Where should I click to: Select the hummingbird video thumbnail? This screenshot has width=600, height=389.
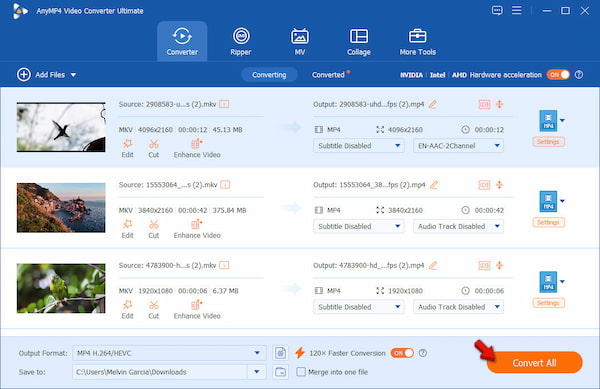tap(61, 127)
